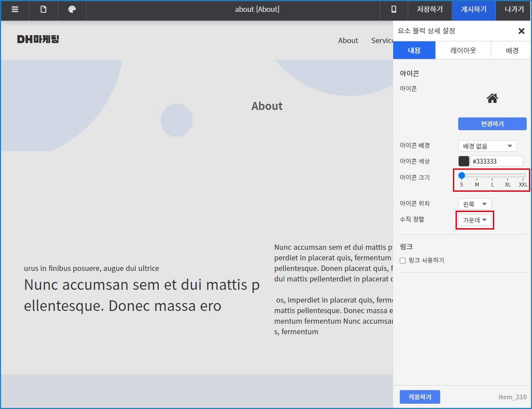Select the 내용 tab
The height and width of the screenshot is (409, 532).
(414, 51)
